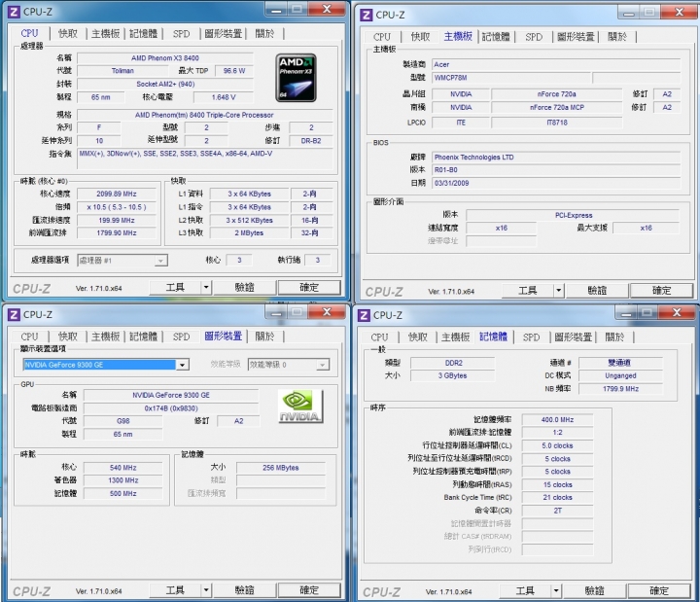Screen dimensions: 700x602
Task: Click 工具 button in the memory window
Action: click(x=525, y=591)
